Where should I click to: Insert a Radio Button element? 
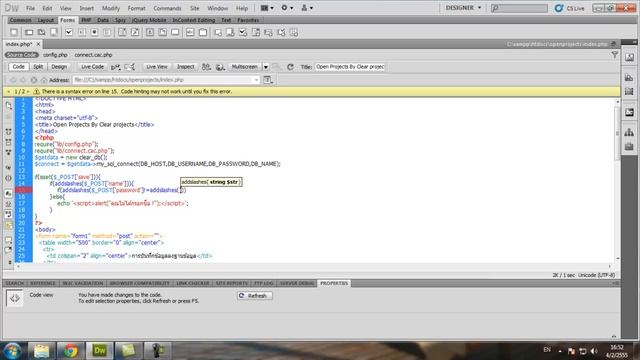tap(94, 32)
